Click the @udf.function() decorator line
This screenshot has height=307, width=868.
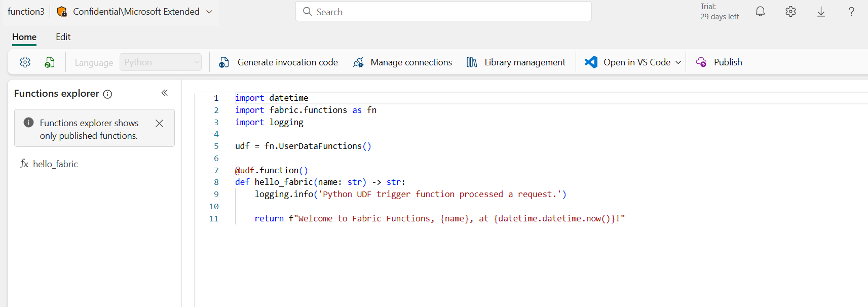[x=272, y=170]
